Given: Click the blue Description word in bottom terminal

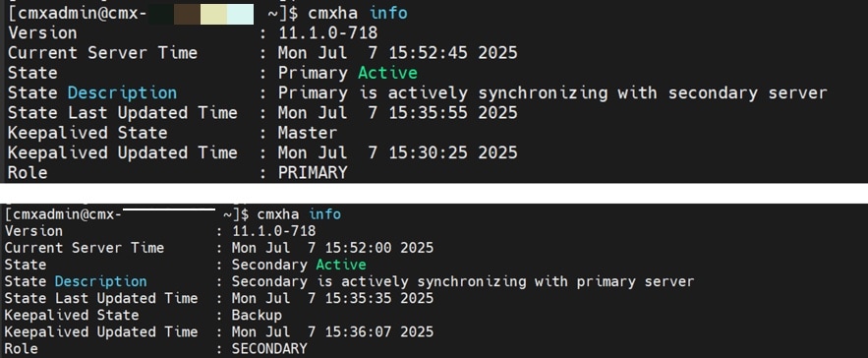Looking at the screenshot, I should (100, 281).
